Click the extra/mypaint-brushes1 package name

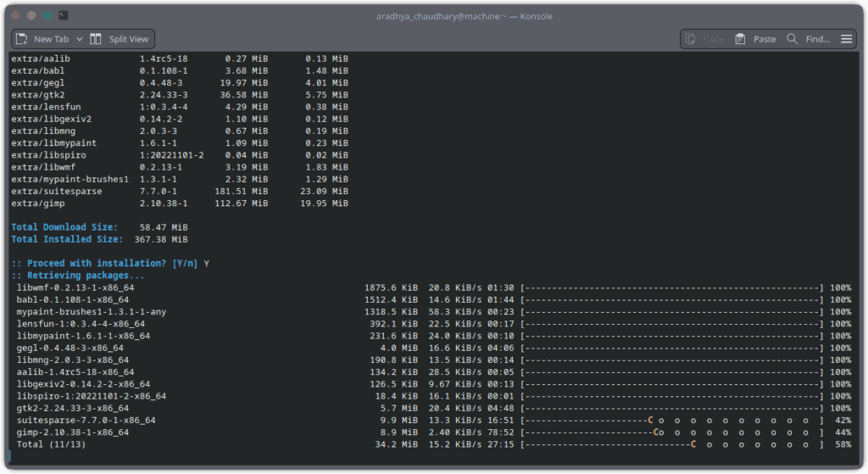pyautogui.click(x=70, y=180)
